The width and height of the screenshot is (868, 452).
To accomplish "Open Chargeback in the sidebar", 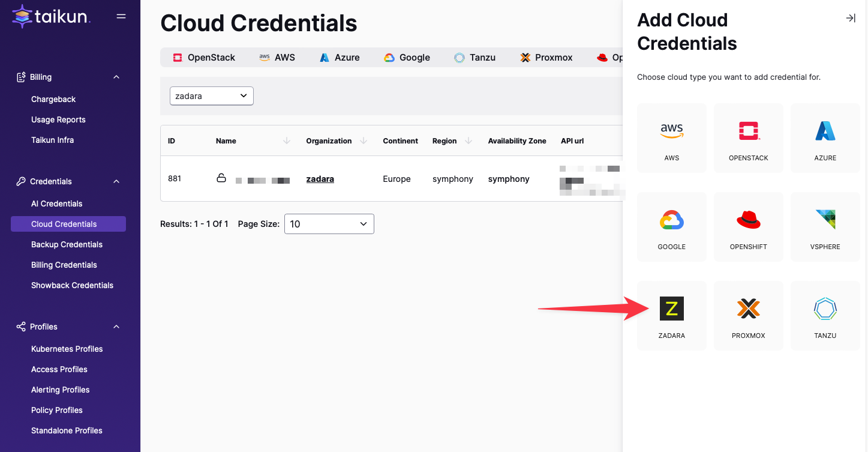I will (x=53, y=99).
